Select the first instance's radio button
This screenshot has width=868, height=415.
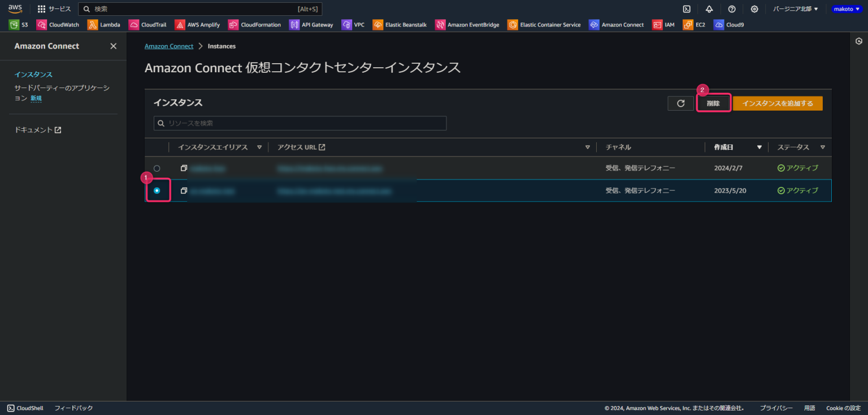click(x=157, y=168)
